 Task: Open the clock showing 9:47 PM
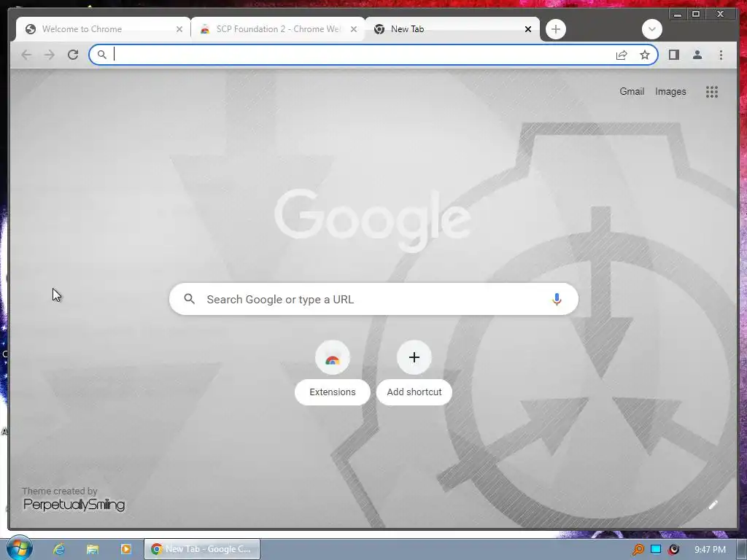(710, 550)
